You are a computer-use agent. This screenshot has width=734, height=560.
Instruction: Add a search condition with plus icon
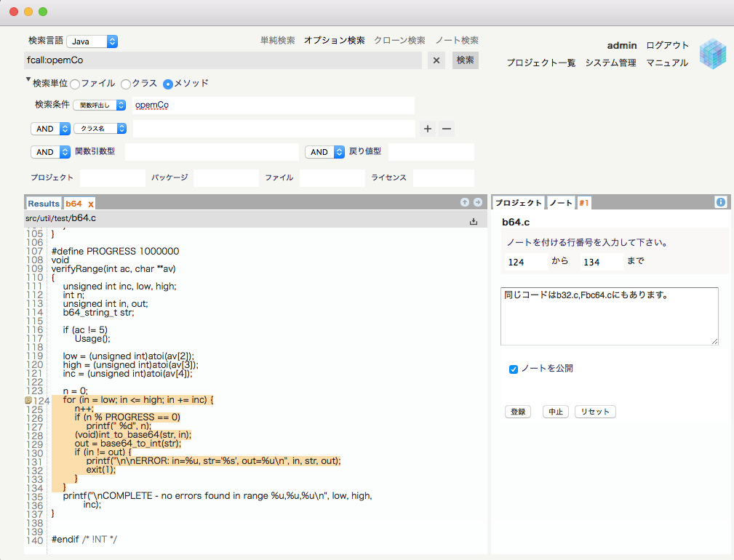(x=428, y=129)
